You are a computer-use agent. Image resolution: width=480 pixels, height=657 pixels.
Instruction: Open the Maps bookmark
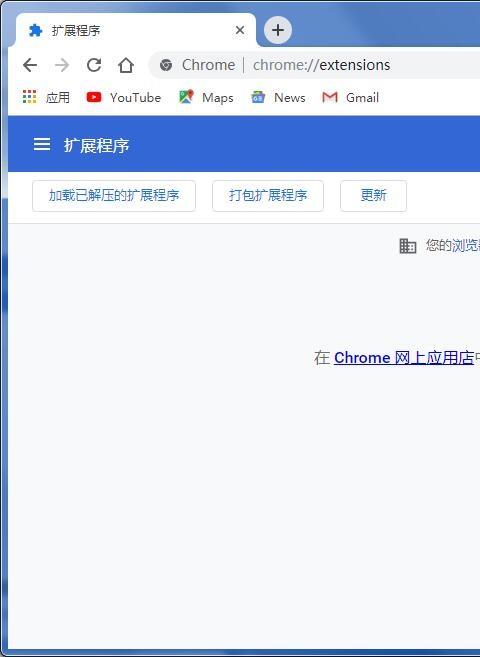(206, 97)
